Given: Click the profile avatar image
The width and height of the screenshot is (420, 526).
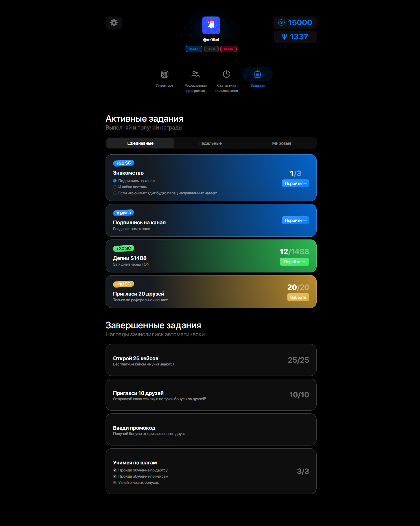Looking at the screenshot, I should click(211, 25).
